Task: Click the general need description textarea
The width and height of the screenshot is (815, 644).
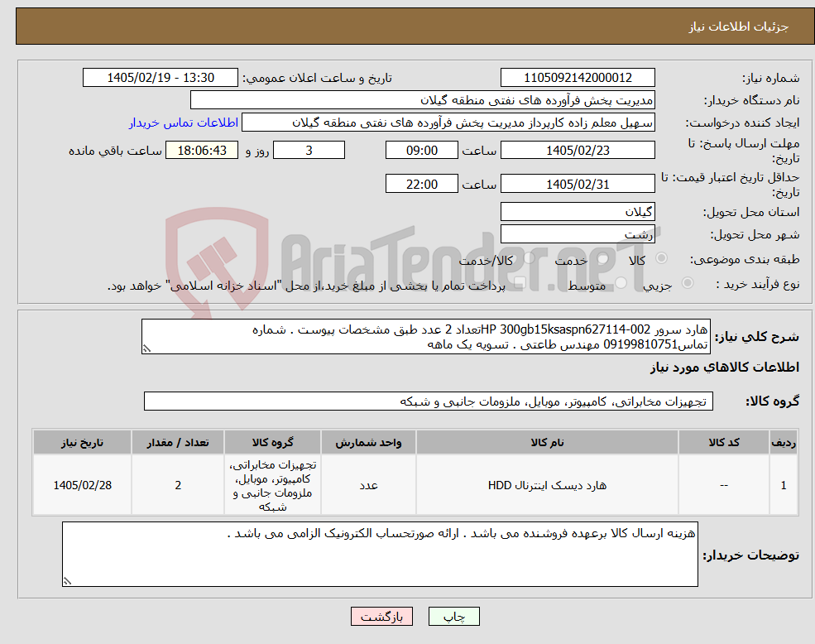Action: [425, 337]
